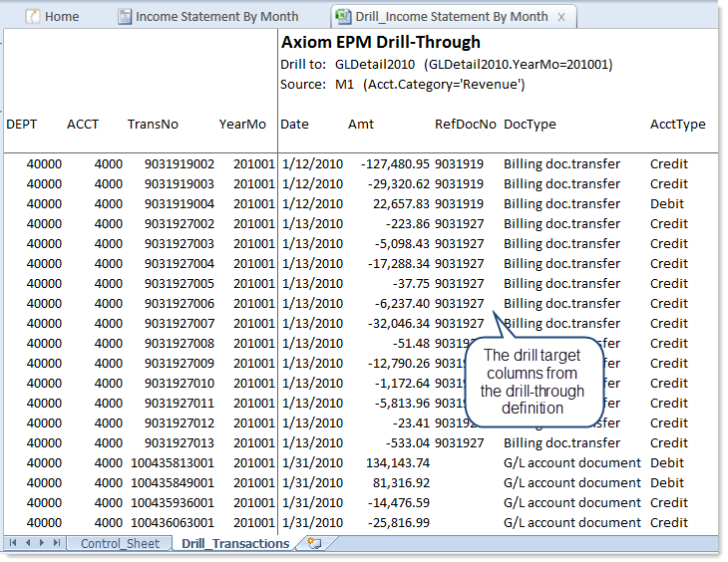This screenshot has height=562, width=728.
Task: Select the Drill_Transactions worksheet tab
Action: point(235,543)
